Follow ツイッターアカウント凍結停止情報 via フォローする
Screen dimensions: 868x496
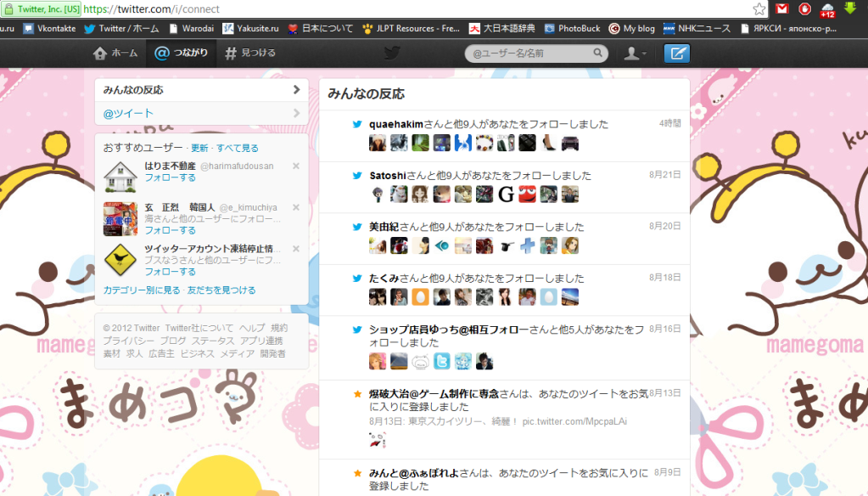coord(170,272)
